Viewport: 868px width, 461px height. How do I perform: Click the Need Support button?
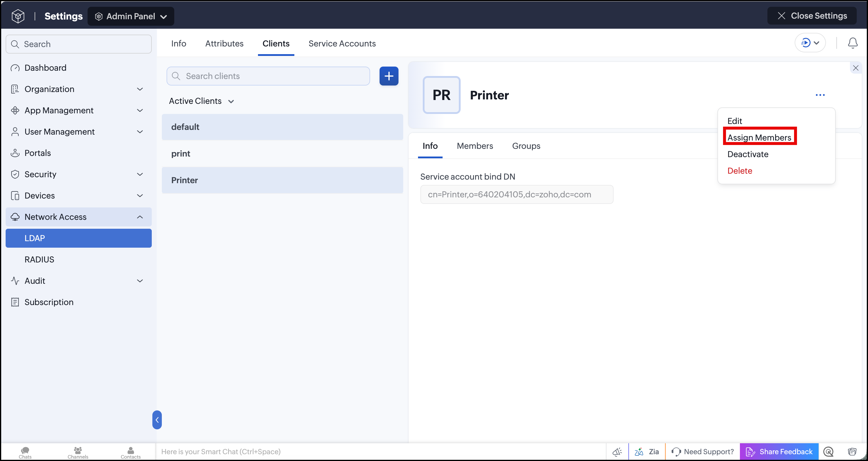click(703, 452)
